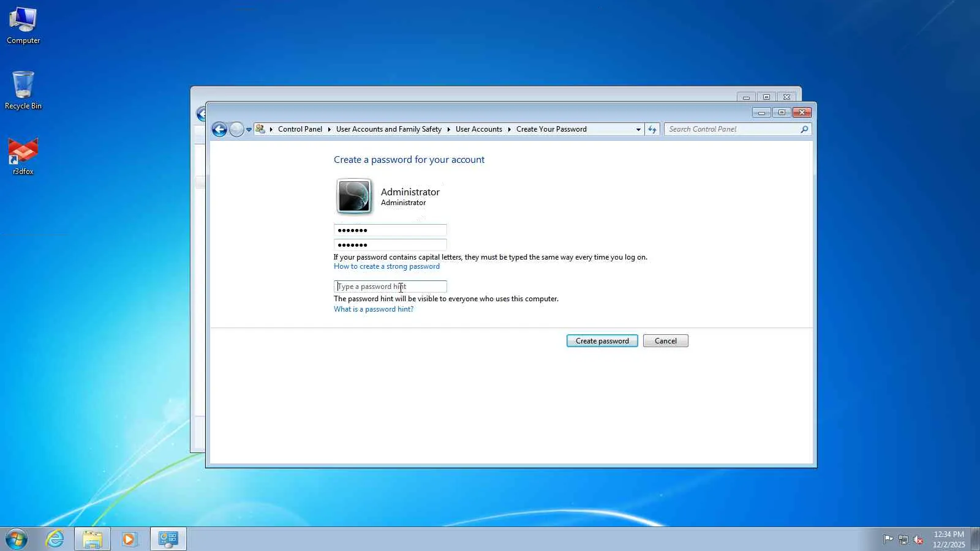Maximize the Create Your Password window
Viewport: 980px width, 551px height.
point(782,113)
